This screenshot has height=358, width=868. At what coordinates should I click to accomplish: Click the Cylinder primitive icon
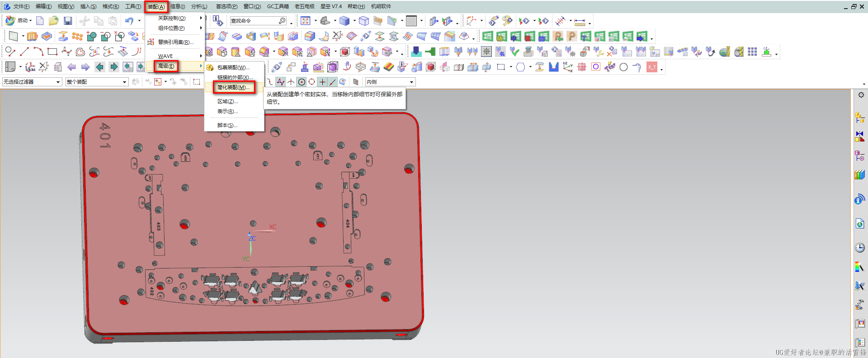pos(236,52)
